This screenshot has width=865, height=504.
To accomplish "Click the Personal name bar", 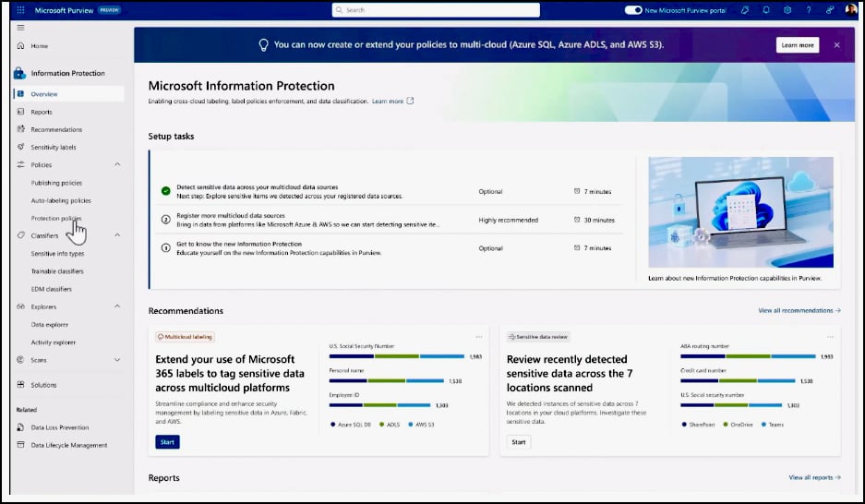I will 387,380.
